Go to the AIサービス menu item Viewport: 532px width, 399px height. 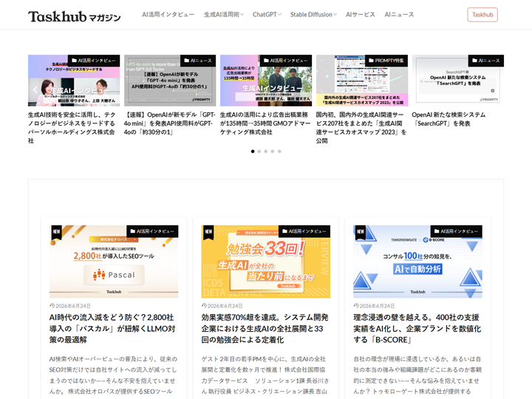tap(361, 15)
